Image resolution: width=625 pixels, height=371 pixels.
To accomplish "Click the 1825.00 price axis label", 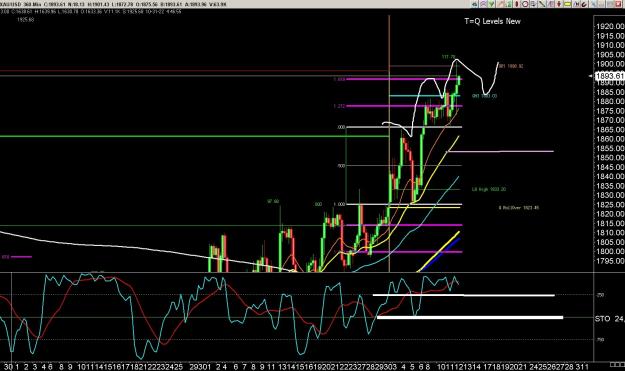I will coord(610,204).
